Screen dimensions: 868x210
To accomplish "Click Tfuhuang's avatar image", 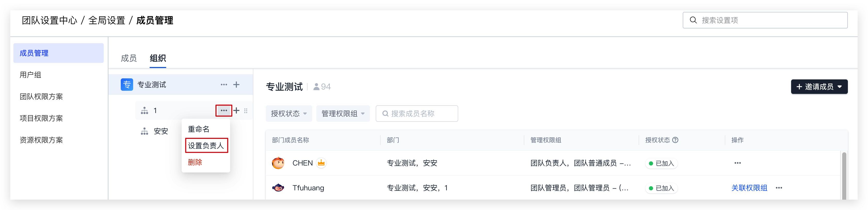I will 278,188.
